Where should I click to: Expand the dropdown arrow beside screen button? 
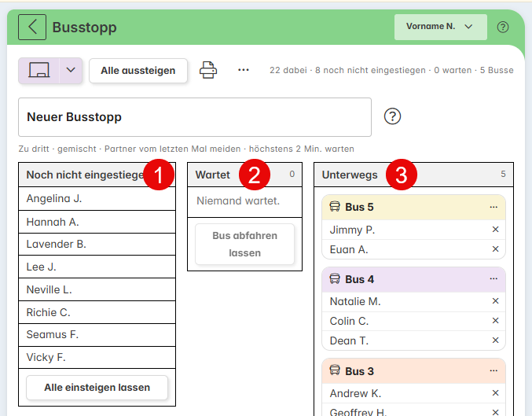tap(71, 70)
